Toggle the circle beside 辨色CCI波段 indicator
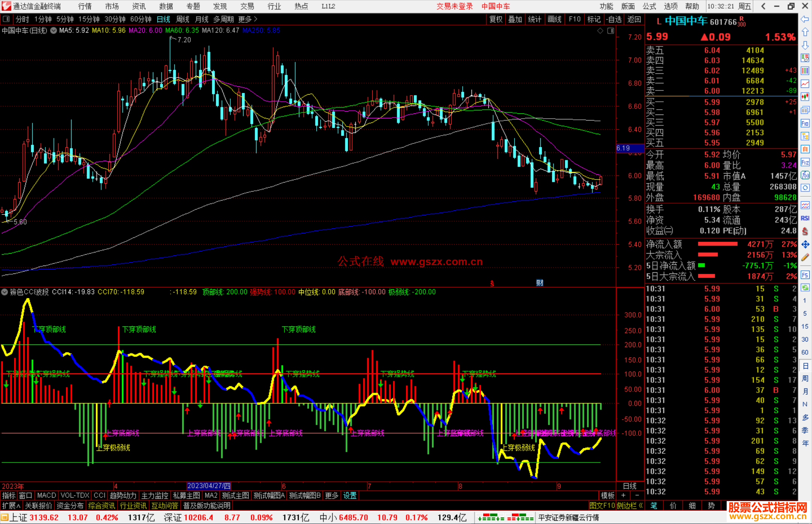This screenshot has height=524, width=812. pyautogui.click(x=5, y=292)
